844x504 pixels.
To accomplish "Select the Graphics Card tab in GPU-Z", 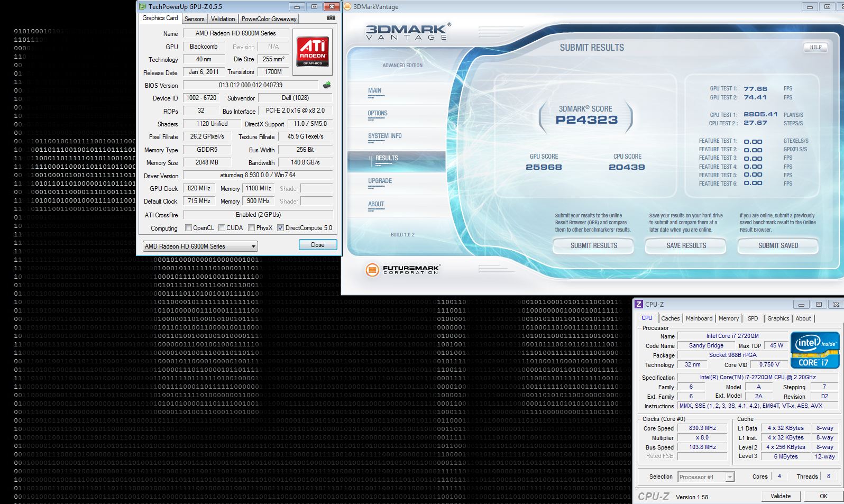I will (160, 18).
